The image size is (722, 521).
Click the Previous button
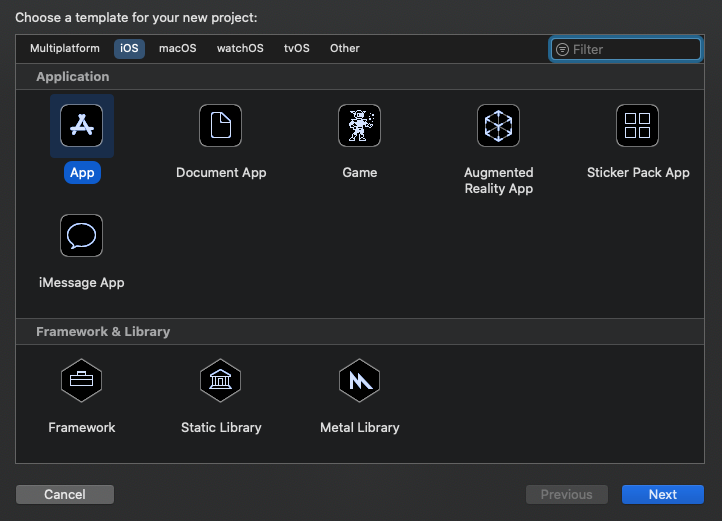coord(566,494)
